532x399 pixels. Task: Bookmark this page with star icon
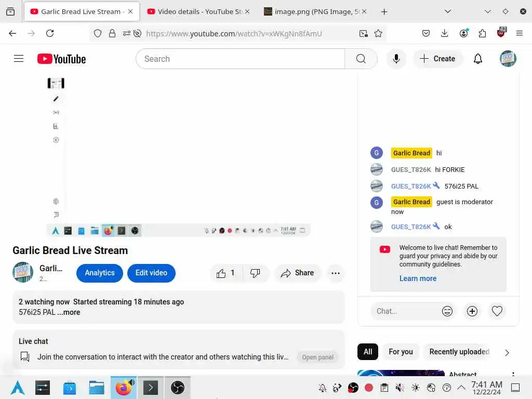point(378,33)
